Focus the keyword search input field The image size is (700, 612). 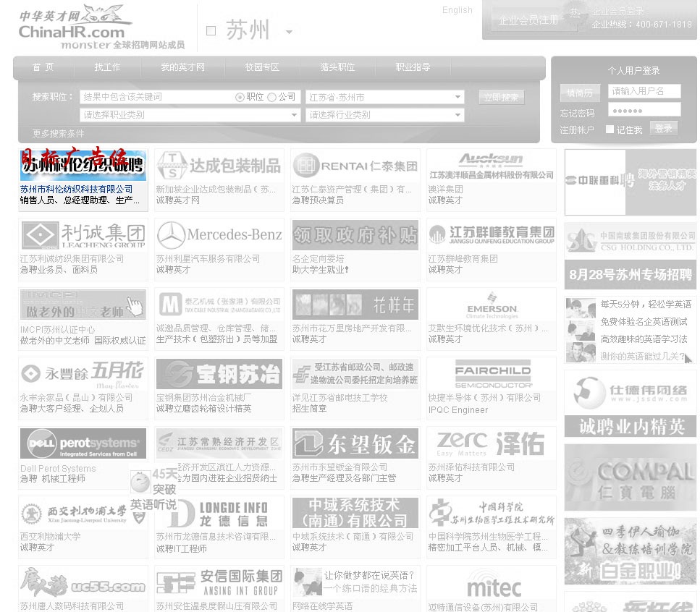tap(156, 97)
